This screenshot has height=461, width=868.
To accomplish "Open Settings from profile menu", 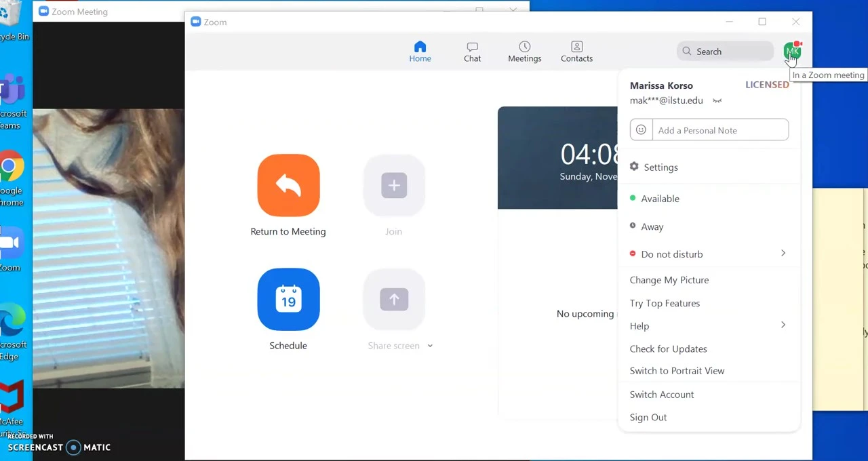I will pyautogui.click(x=660, y=167).
